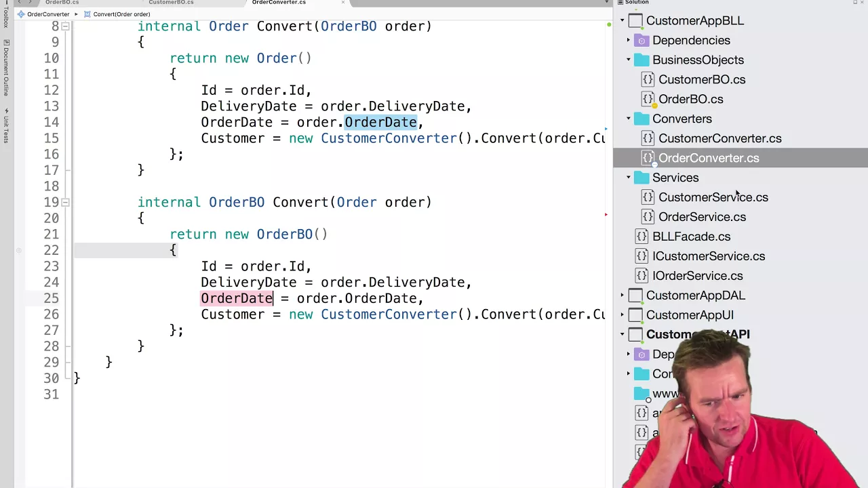Collapse the Services folder
The height and width of the screenshot is (488, 868).
pyautogui.click(x=628, y=178)
